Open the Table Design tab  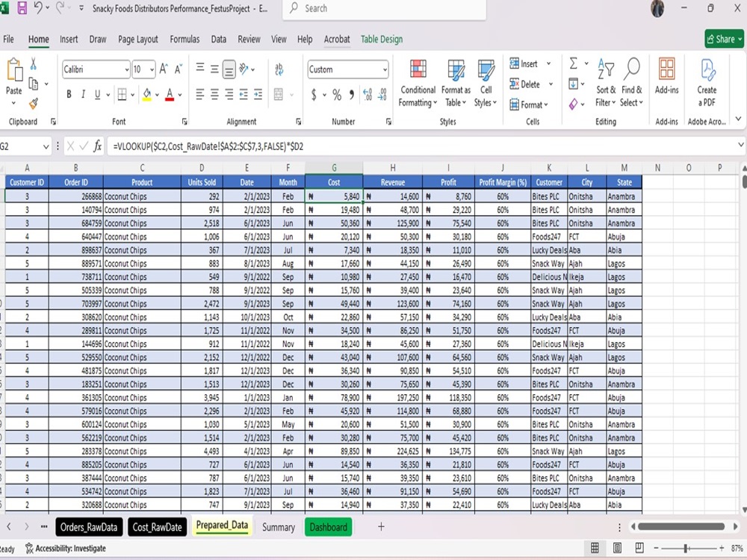tap(382, 39)
